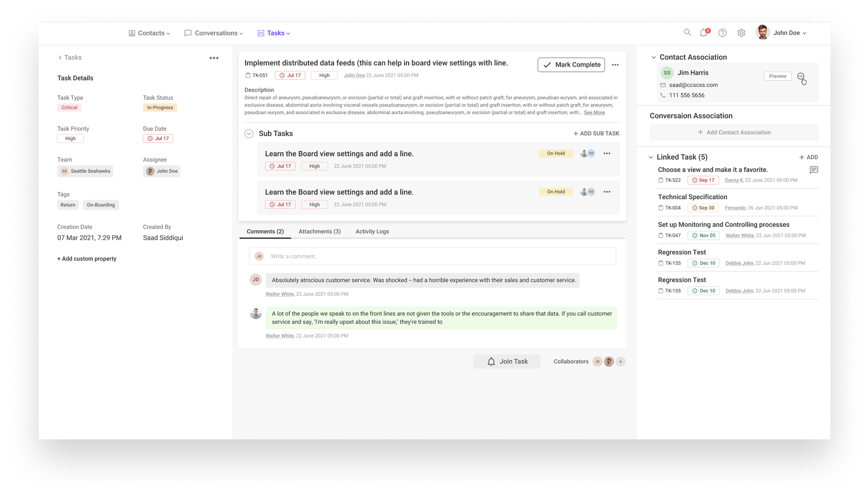Screen dimensions: 868x496
Task: Open options menu of second sub task
Action: (607, 192)
